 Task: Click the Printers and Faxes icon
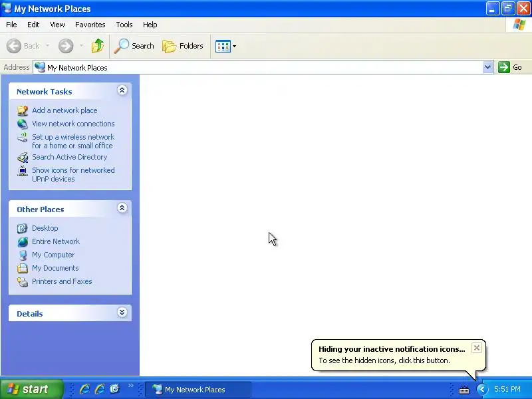pos(23,281)
